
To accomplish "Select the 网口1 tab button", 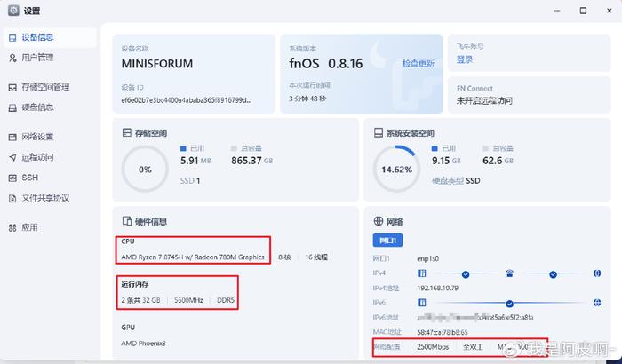I will [x=387, y=241].
